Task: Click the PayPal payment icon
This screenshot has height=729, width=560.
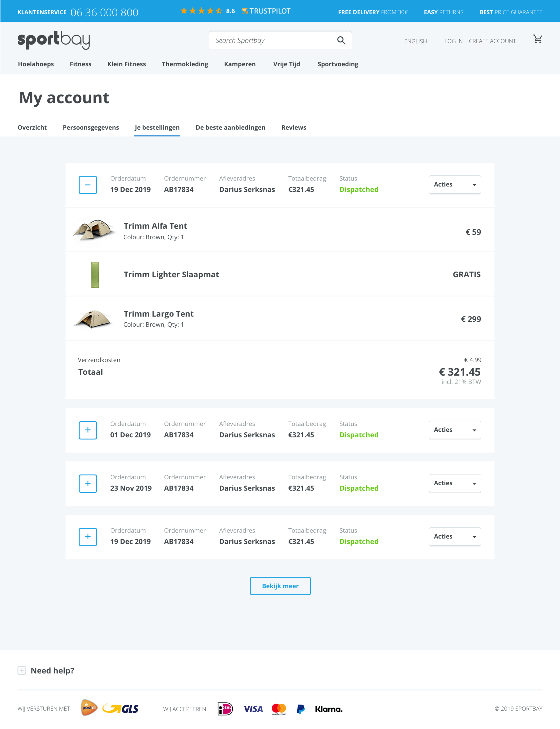Action: [300, 709]
